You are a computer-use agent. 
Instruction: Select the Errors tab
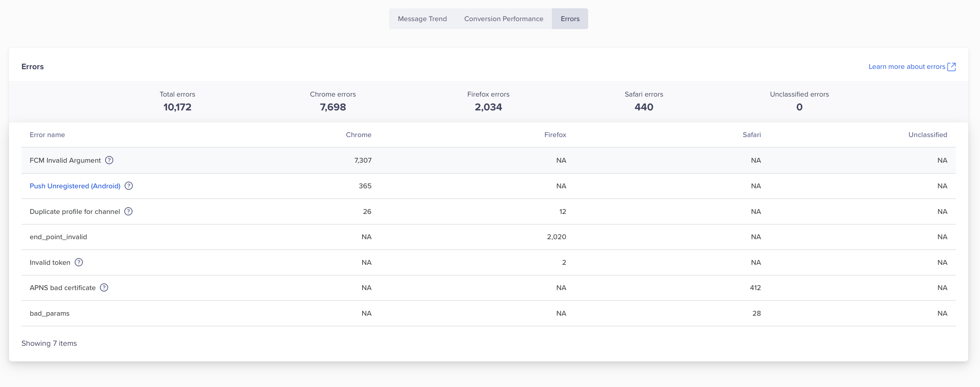pyautogui.click(x=569, y=19)
